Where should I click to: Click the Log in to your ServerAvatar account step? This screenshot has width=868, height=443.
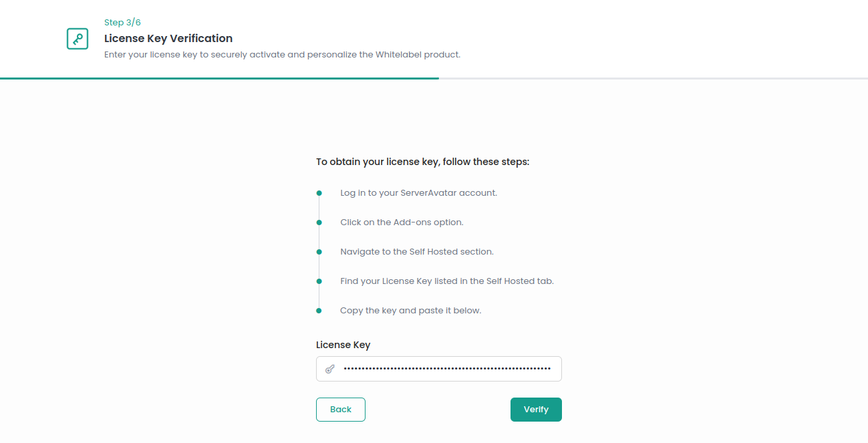click(x=418, y=193)
